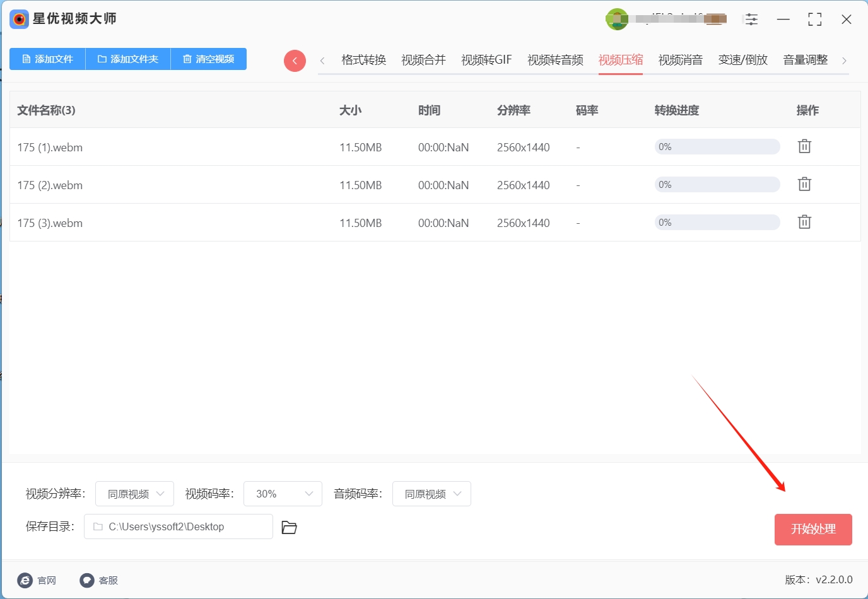The width and height of the screenshot is (868, 599).
Task: Open the 音频码率 dropdown
Action: click(431, 494)
